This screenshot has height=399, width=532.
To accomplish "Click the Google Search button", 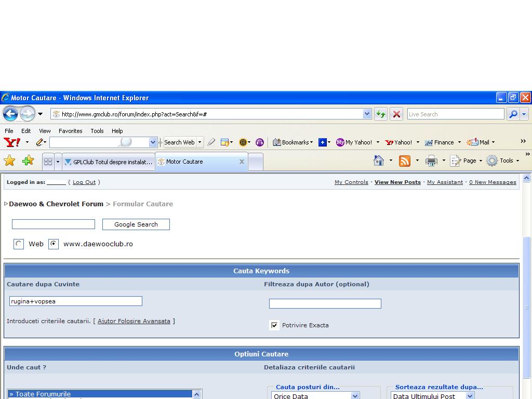I will pos(136,224).
